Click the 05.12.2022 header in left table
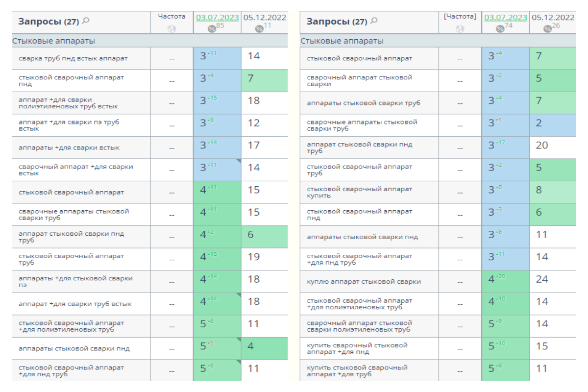 click(265, 18)
